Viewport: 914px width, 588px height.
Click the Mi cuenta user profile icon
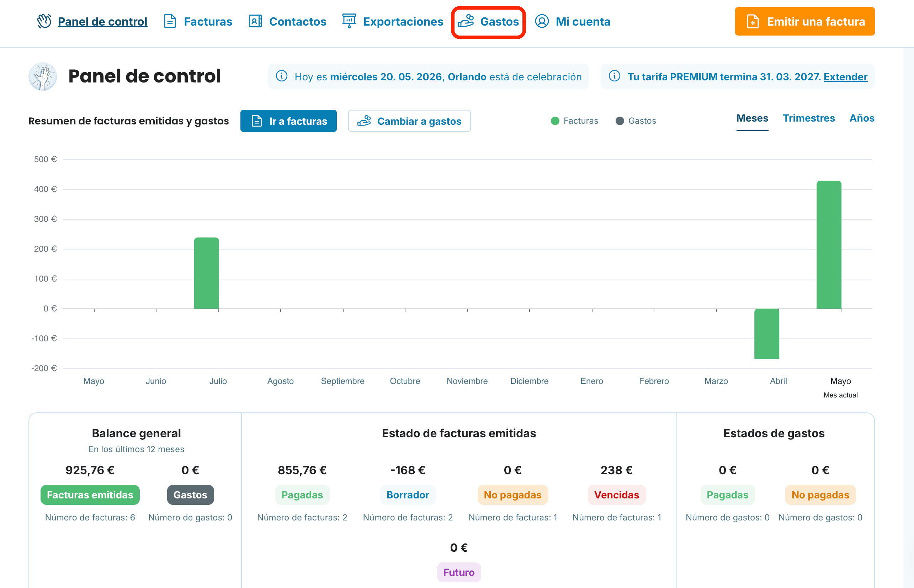542,21
